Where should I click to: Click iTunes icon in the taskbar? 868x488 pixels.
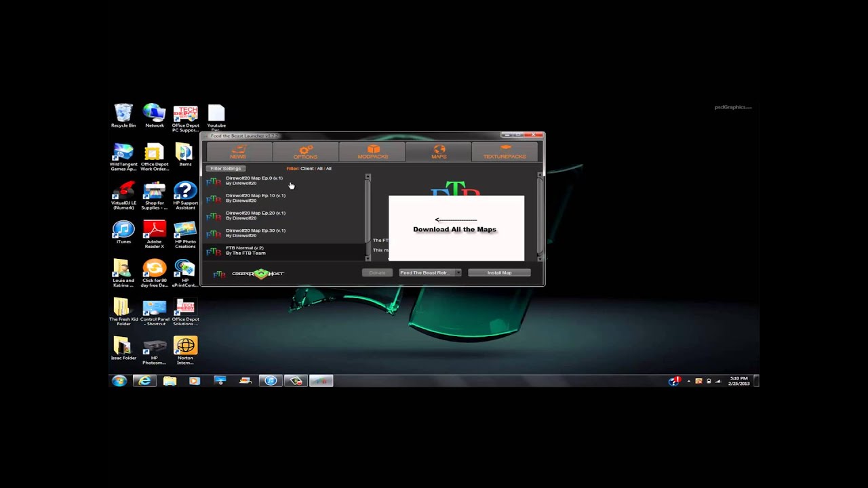coord(271,381)
